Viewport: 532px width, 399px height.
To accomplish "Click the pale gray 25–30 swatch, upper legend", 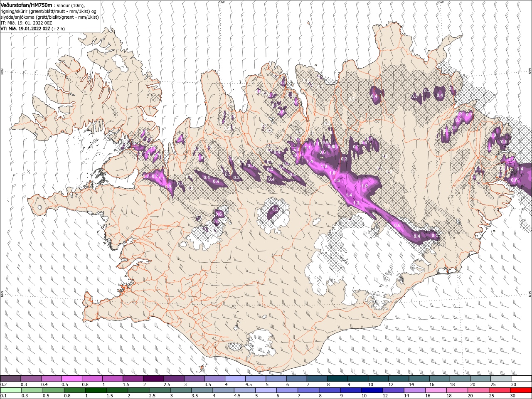I will pos(500,378).
